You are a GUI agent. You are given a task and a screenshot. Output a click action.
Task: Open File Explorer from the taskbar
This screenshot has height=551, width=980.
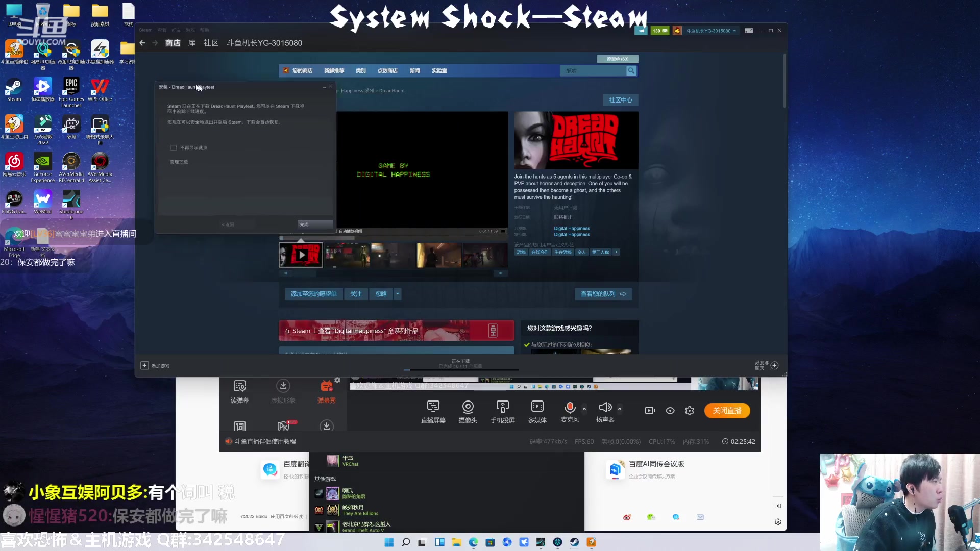click(x=456, y=542)
